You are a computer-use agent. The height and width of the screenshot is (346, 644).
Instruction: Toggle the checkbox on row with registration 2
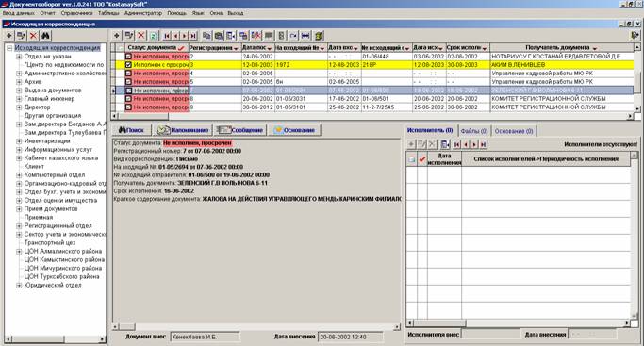click(128, 57)
